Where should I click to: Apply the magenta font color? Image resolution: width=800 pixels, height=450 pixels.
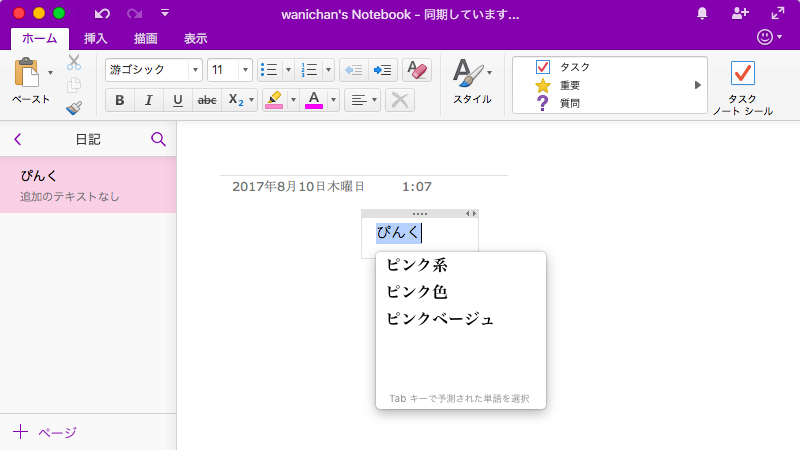314,100
